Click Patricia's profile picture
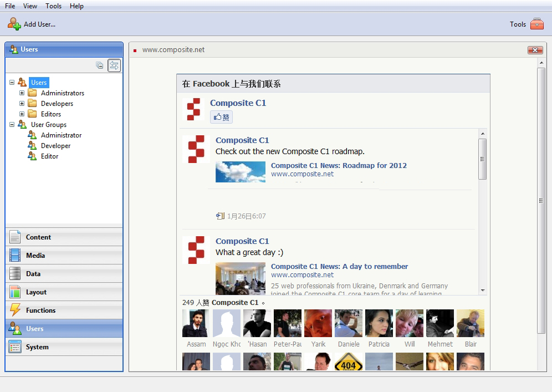552x392 pixels. tap(379, 323)
